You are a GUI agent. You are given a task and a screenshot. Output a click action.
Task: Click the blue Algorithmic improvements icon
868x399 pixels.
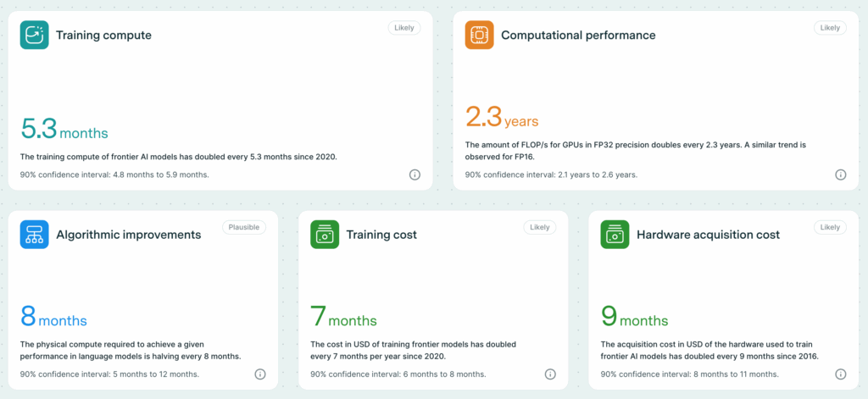click(x=35, y=235)
